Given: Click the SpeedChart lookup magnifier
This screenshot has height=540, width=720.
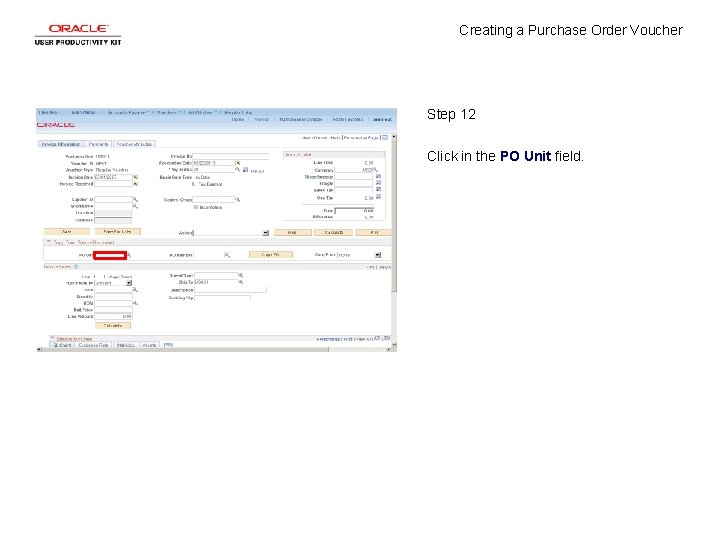Looking at the screenshot, I should pos(240,275).
